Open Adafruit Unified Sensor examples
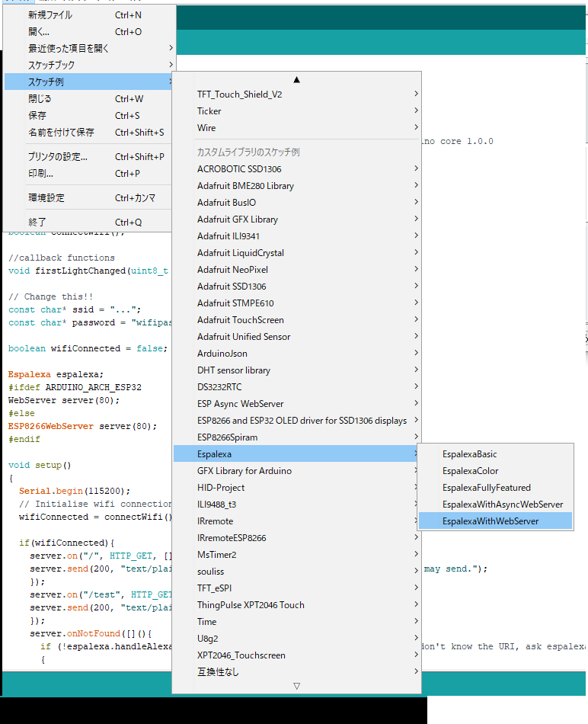The height and width of the screenshot is (724, 588). tap(297, 337)
